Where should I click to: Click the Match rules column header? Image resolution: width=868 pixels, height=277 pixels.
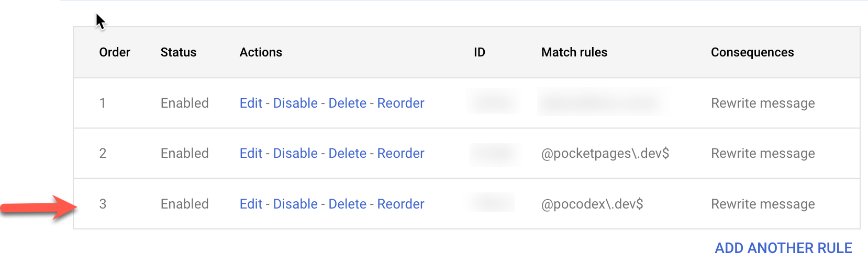click(x=574, y=52)
